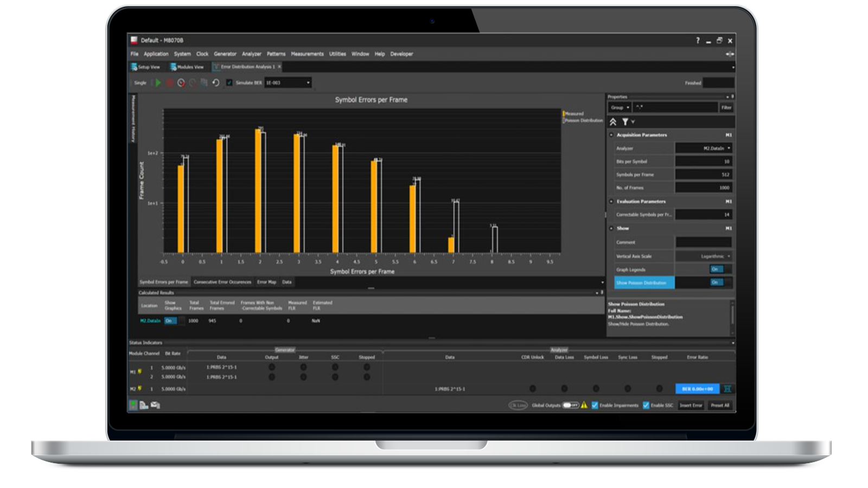Click the No. of Frames input field

coord(703,188)
